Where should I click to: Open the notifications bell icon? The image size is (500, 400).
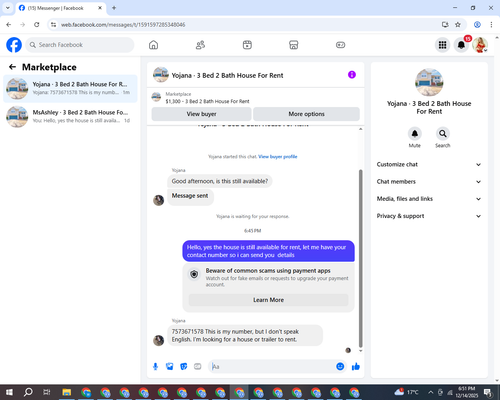click(x=461, y=45)
